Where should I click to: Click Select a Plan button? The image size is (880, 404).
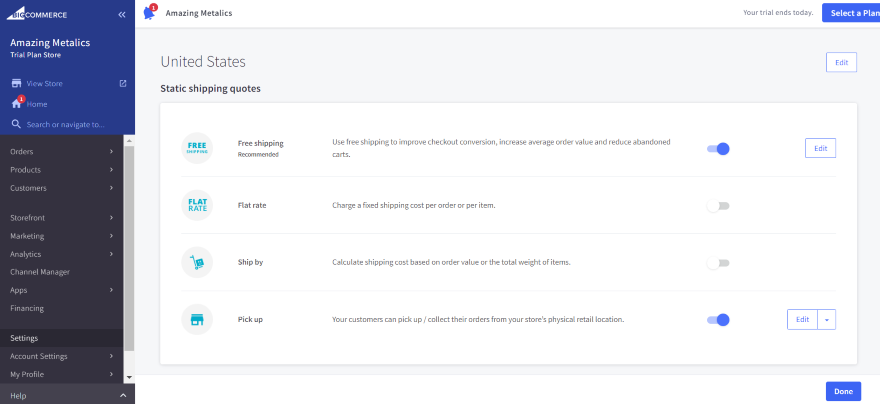click(x=851, y=13)
